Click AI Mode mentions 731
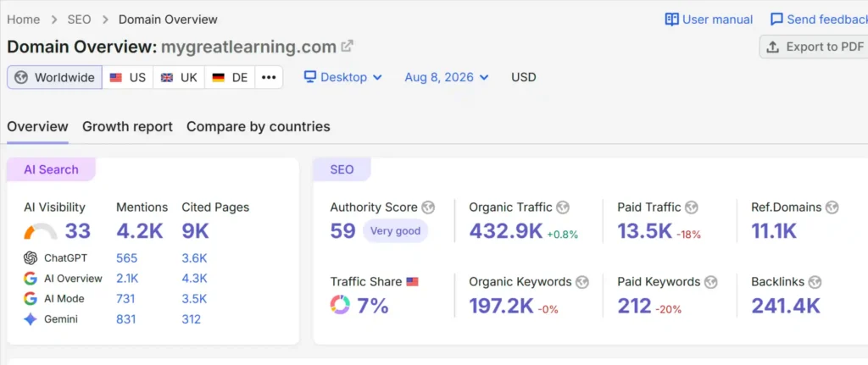 (125, 299)
